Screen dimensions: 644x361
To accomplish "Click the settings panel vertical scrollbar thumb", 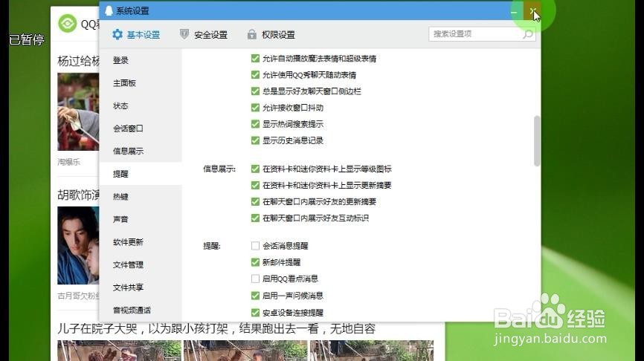I will (536, 141).
